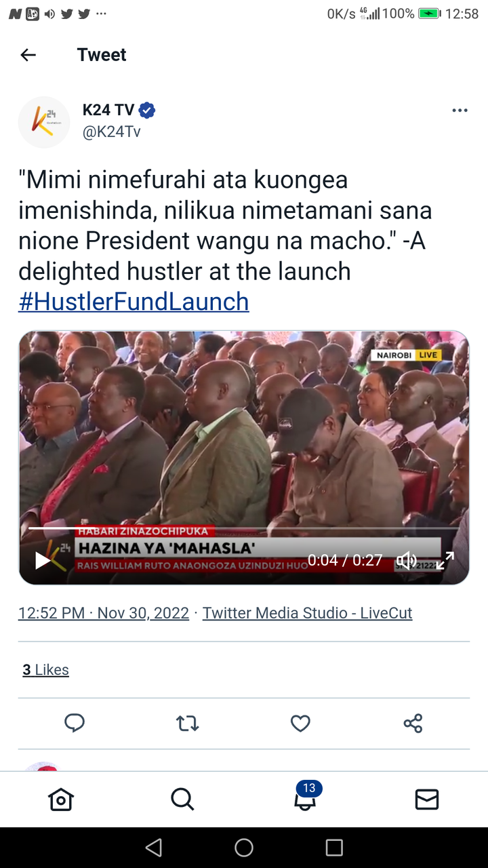Tap the retweet icon
The width and height of the screenshot is (488, 868).
(x=188, y=724)
